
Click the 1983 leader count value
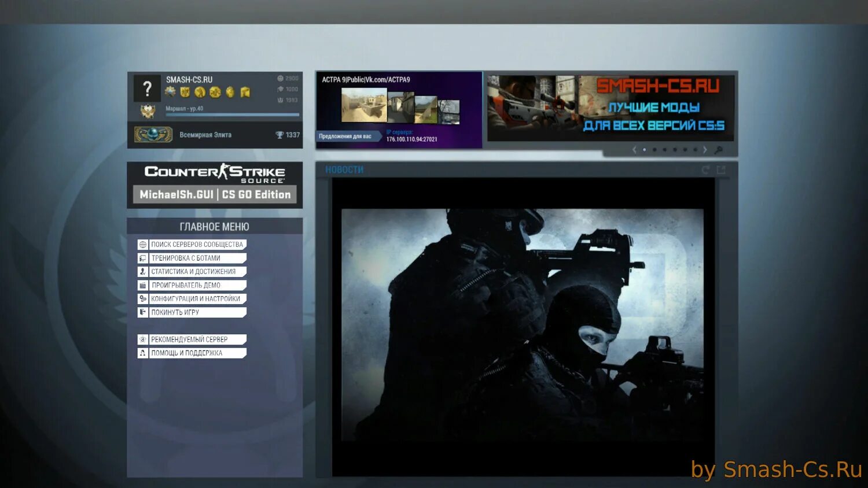click(292, 100)
